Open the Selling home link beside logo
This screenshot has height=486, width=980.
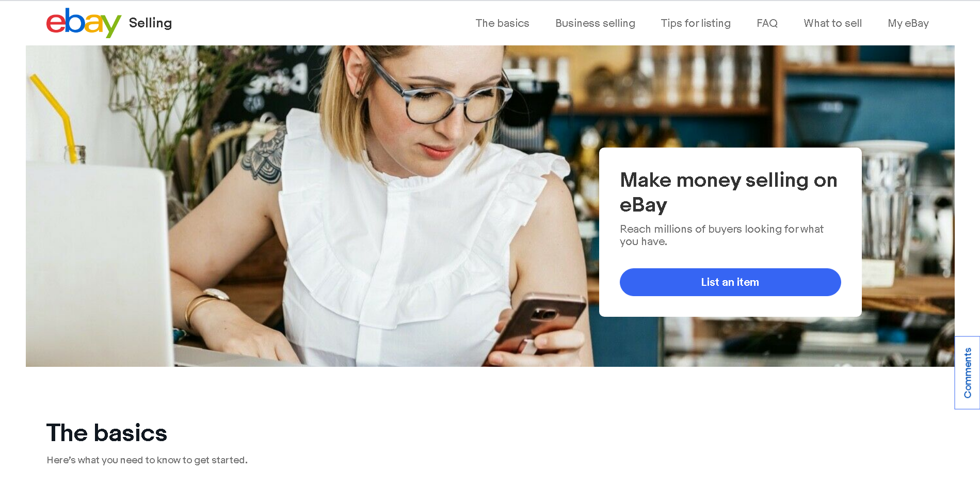150,23
